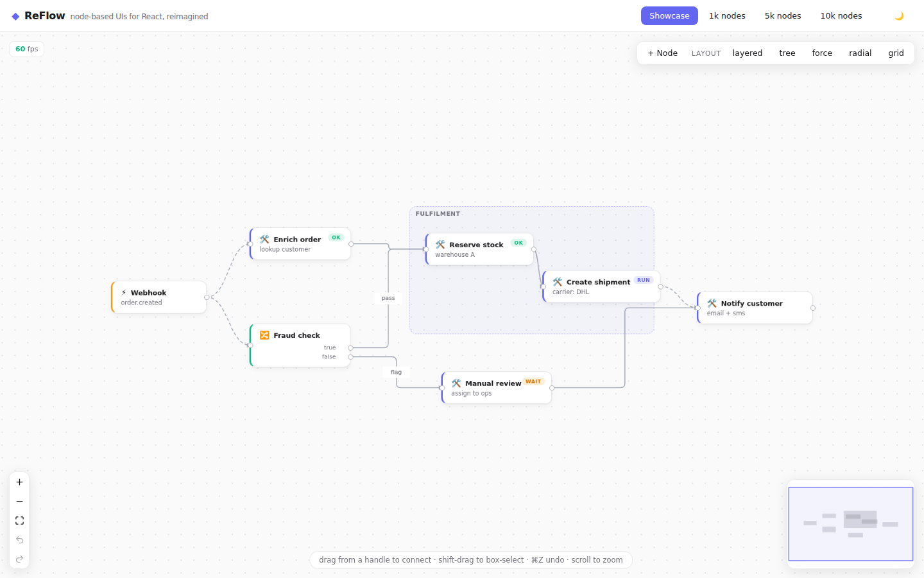Click the Notify customer input handle

click(x=698, y=308)
